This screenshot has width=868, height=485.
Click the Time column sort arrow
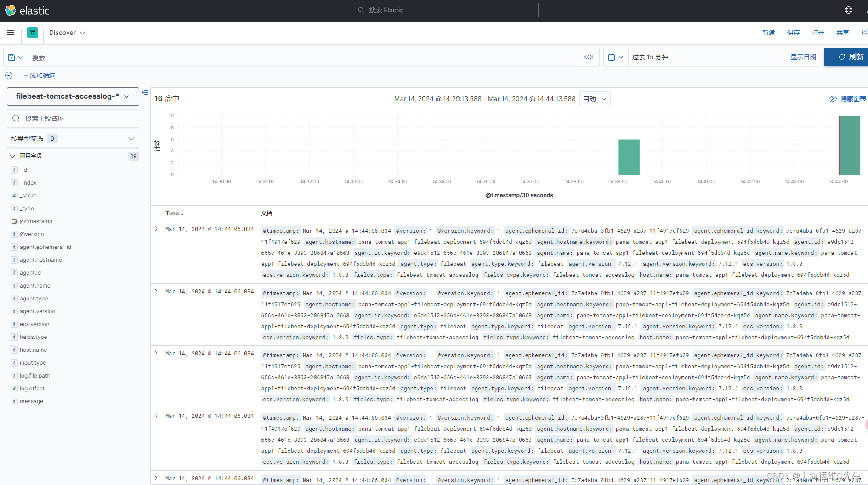click(182, 214)
